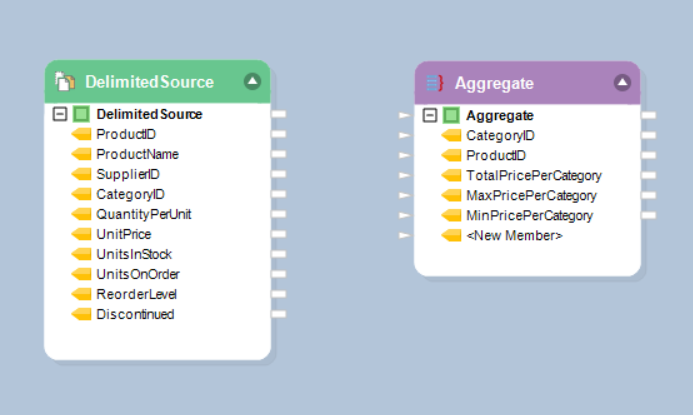The height and width of the screenshot is (415, 693).
Task: Click the DelimitedSource file icon in header
Action: (x=65, y=82)
